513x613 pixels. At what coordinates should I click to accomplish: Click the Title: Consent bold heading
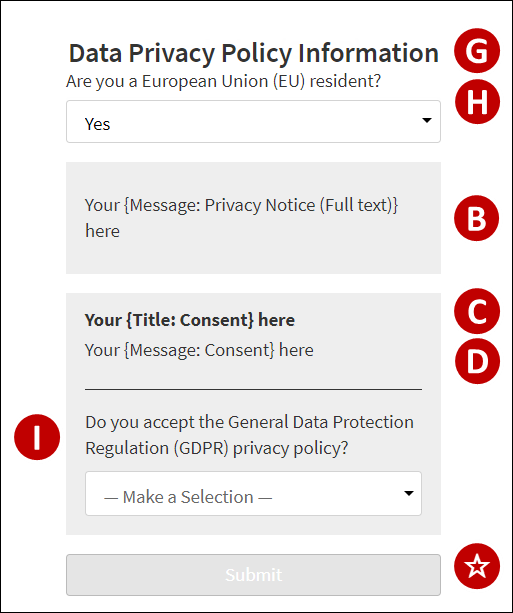190,320
